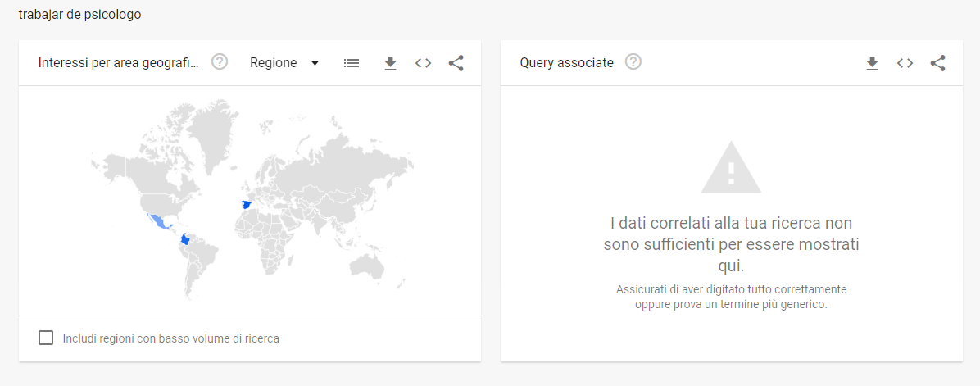Click the 'Query associate' heading
The image size is (980, 386).
click(566, 63)
